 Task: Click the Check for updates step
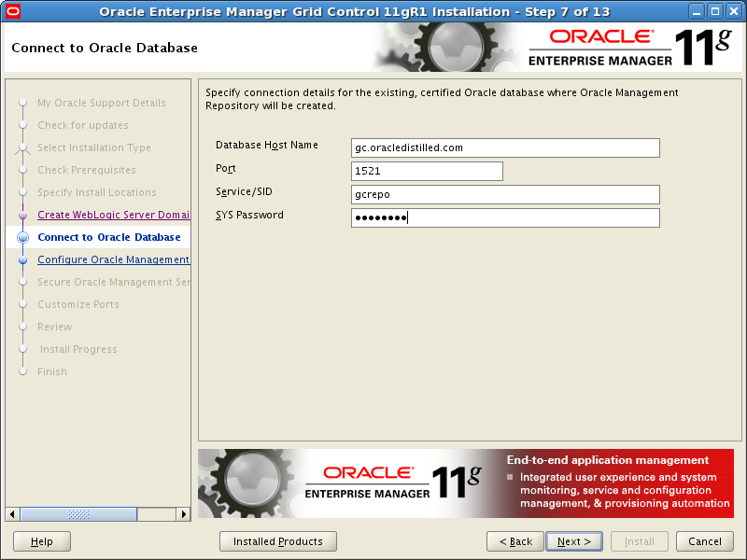pyautogui.click(x=83, y=125)
